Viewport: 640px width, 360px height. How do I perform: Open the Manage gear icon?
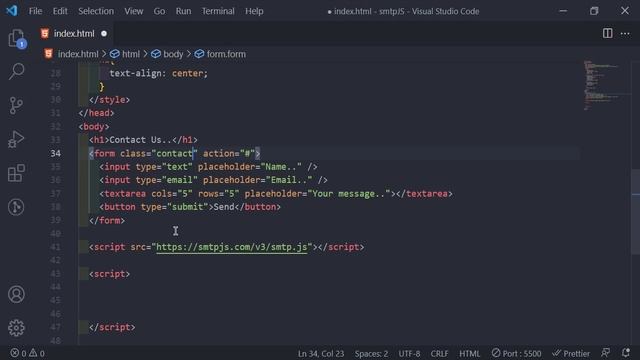tap(16, 328)
